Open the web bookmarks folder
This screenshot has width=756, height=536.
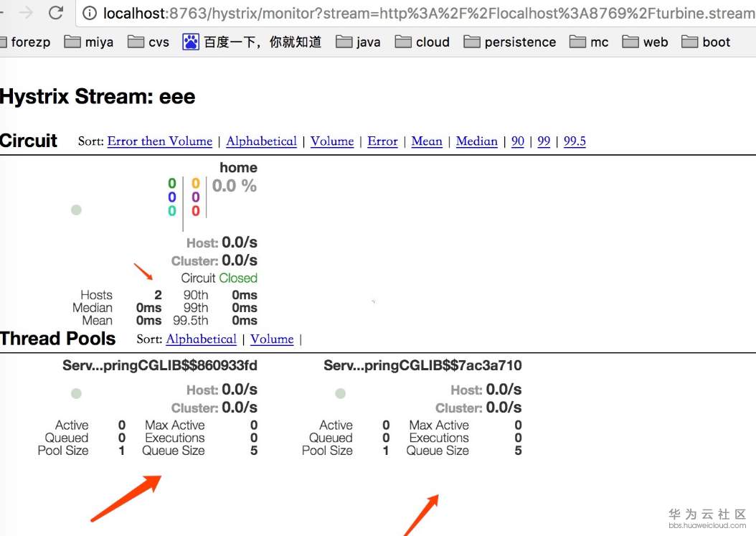click(645, 42)
